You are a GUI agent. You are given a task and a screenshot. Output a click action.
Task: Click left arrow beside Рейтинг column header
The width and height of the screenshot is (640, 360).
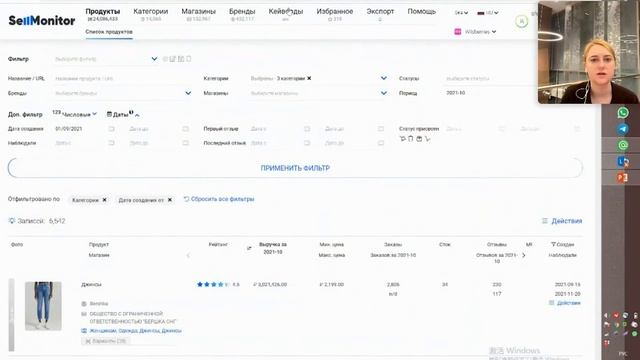188,256
